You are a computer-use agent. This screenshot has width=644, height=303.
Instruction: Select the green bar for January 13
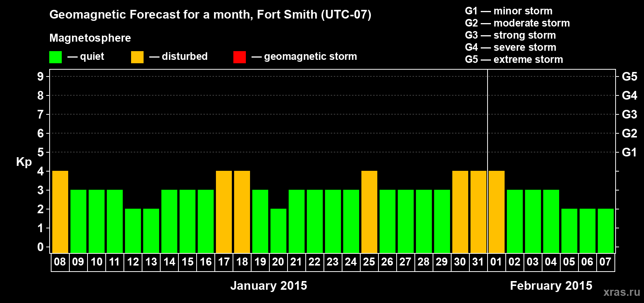(x=151, y=231)
